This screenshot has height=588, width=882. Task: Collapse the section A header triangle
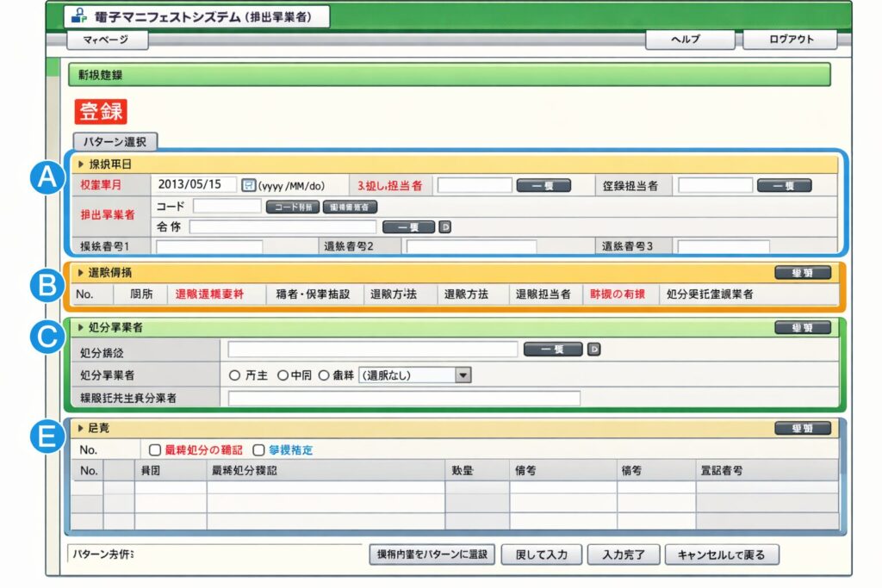pyautogui.click(x=81, y=164)
